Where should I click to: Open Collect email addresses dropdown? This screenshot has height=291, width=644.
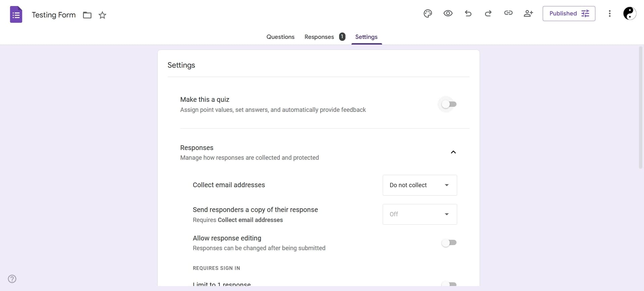point(420,185)
